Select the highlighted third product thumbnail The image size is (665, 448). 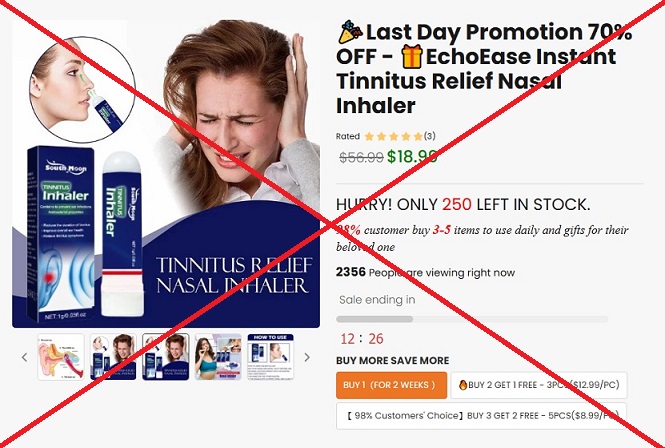166,357
